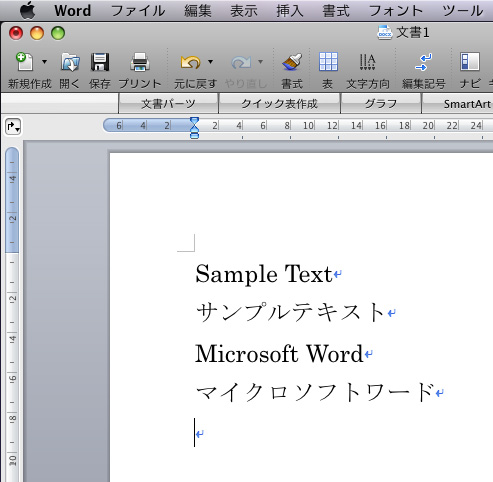The image size is (493, 482).
Task: Click the 新規作成 new document icon
Action: pos(24,62)
